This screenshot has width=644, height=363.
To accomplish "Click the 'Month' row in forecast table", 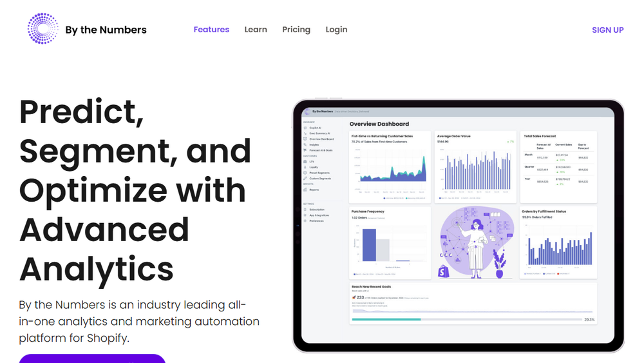I will point(558,157).
